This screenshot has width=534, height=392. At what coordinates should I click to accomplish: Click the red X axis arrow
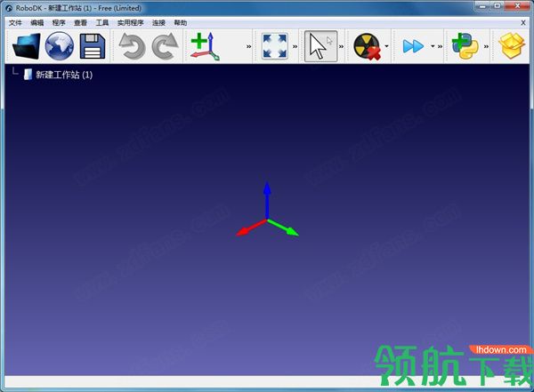pyautogui.click(x=251, y=228)
